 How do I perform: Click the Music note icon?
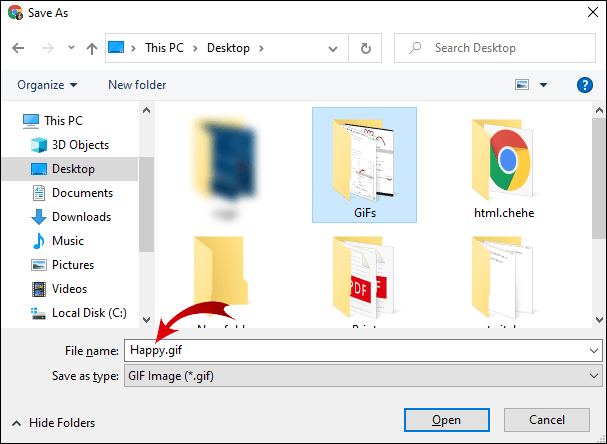pyautogui.click(x=39, y=241)
